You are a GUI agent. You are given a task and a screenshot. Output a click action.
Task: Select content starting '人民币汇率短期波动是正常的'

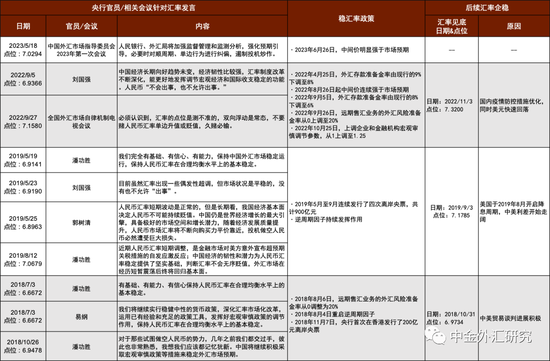click(x=202, y=222)
